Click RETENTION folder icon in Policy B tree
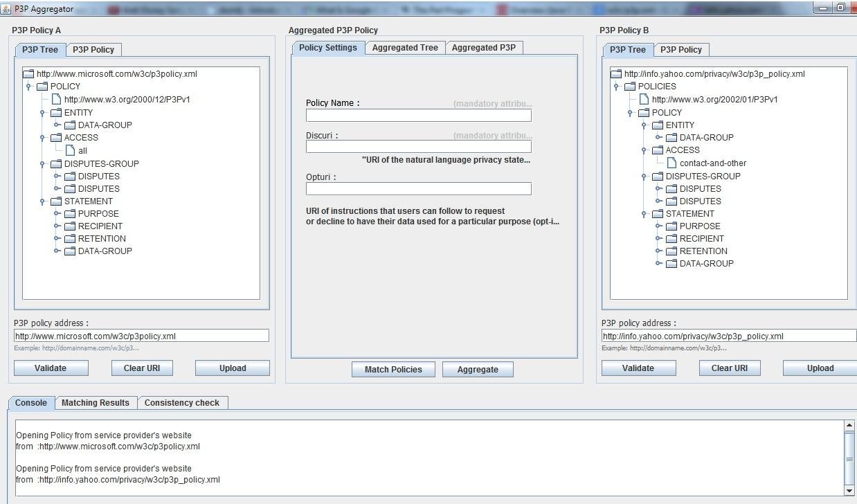Screen dimensions: 857x504 [671, 251]
